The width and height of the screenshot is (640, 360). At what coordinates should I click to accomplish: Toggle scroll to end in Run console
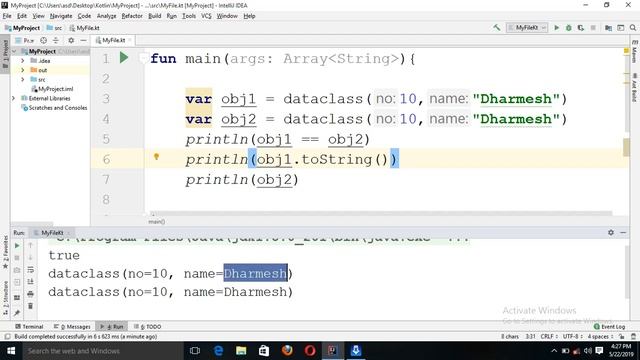click(31, 282)
